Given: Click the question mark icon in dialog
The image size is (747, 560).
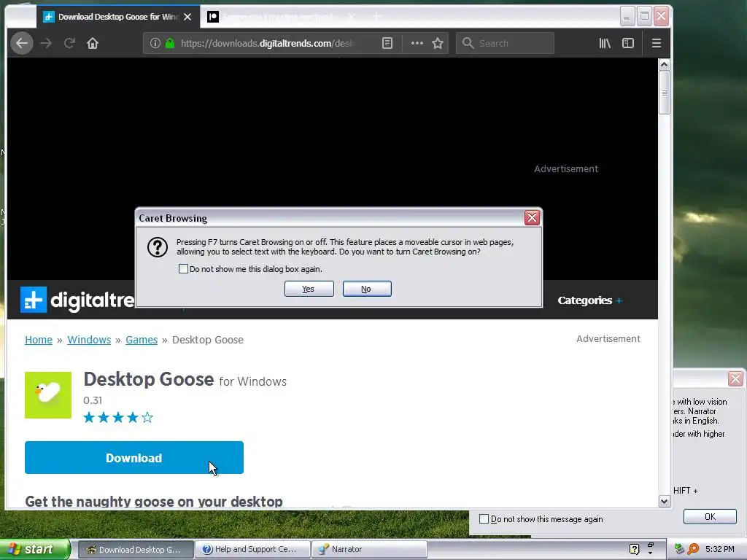Looking at the screenshot, I should (158, 247).
